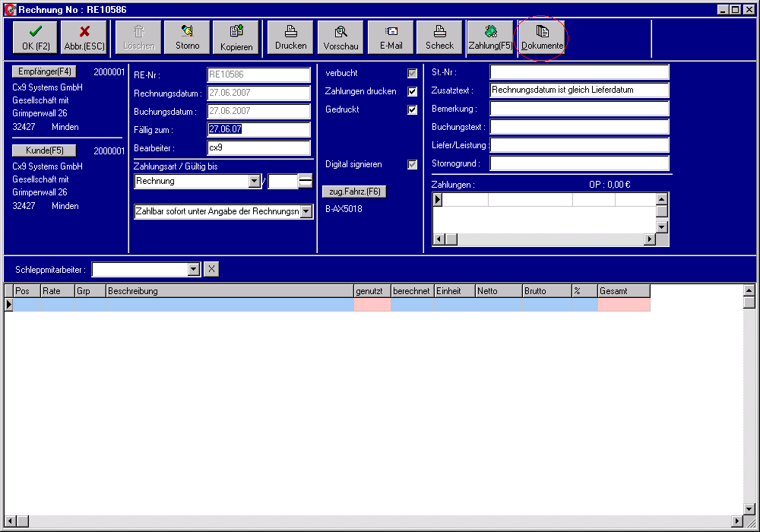This screenshot has height=532, width=760.
Task: Click the OK (F2) confirm icon
Action: coord(34,36)
